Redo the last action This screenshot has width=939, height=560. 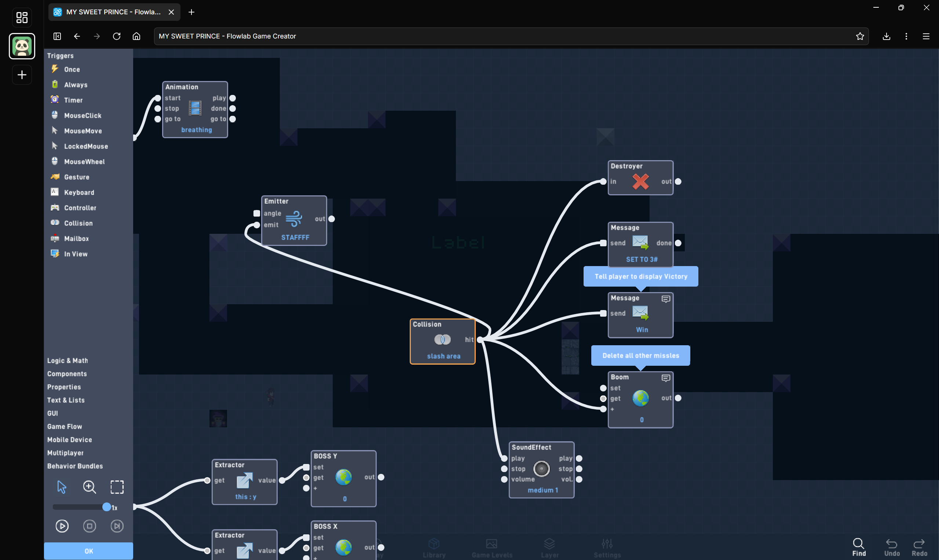(x=919, y=547)
